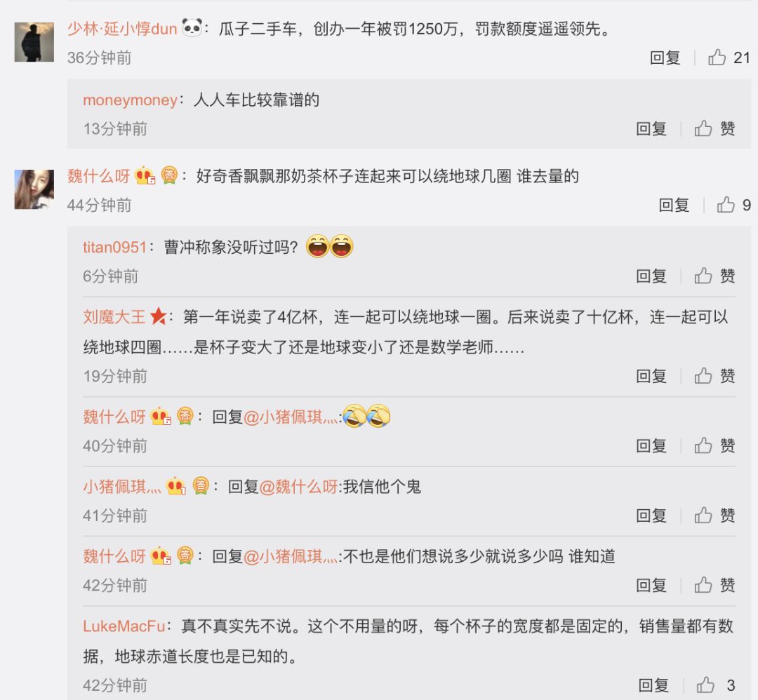
Task: Reply to moneymoney's comment
Action: tap(651, 128)
